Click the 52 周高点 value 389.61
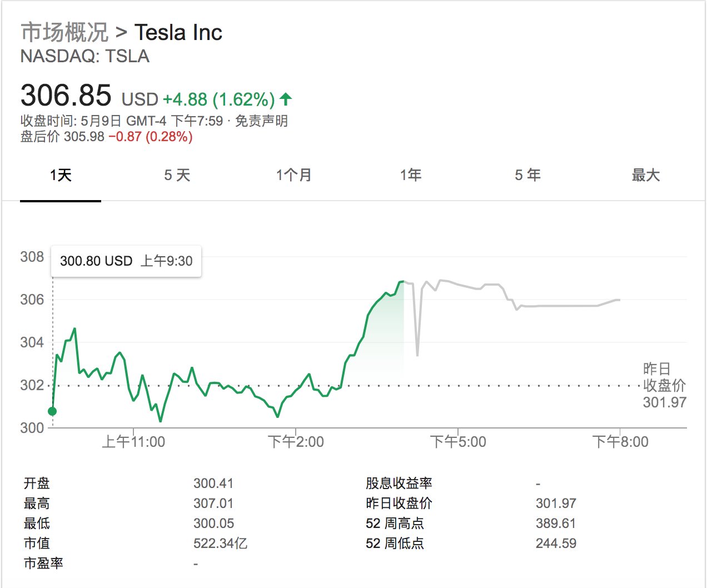This screenshot has width=707, height=588. pyautogui.click(x=556, y=523)
